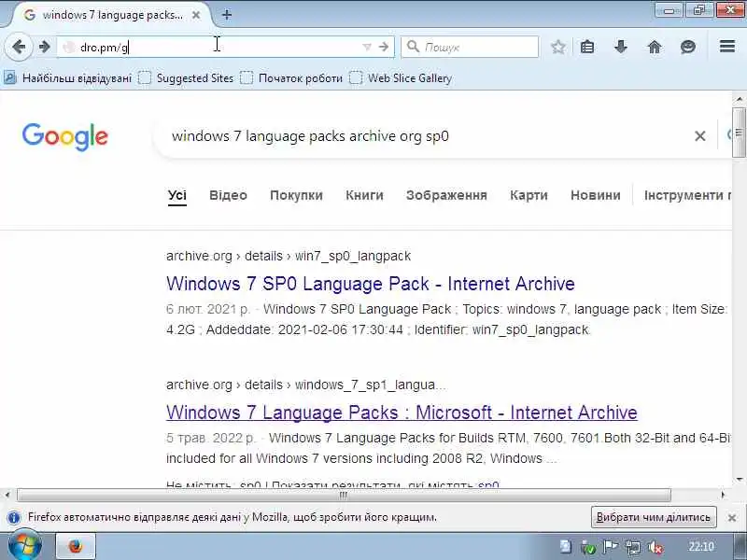747x560 pixels.
Task: Bookmark this page with the star icon
Action: pos(557,47)
